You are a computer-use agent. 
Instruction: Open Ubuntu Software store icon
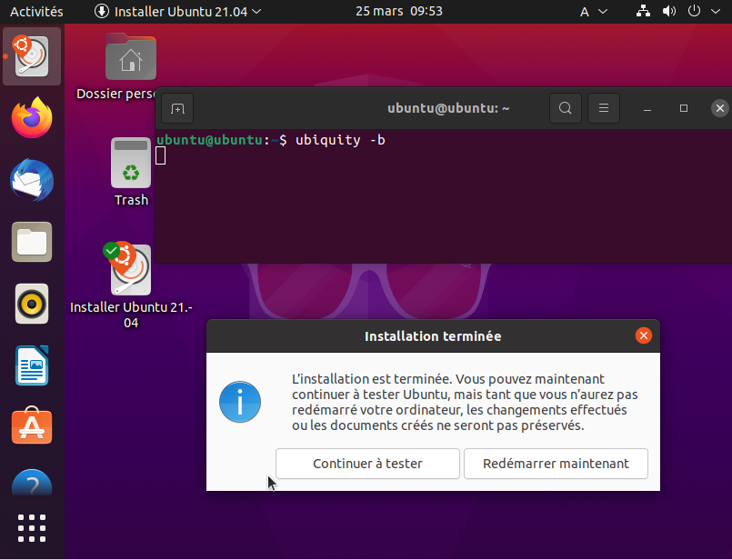pos(32,425)
